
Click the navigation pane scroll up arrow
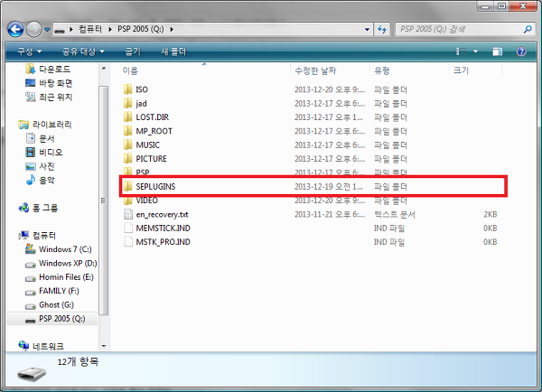104,69
